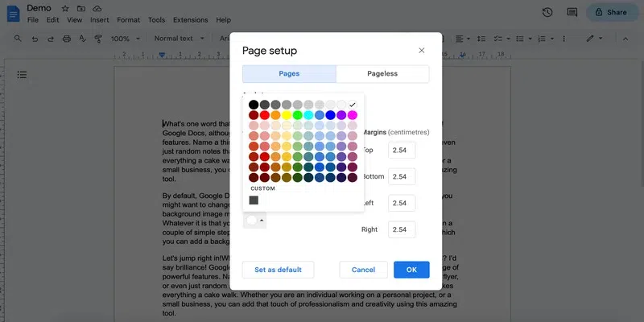Click the bulleted list icon
The width and height of the screenshot is (644, 322).
coord(520,39)
